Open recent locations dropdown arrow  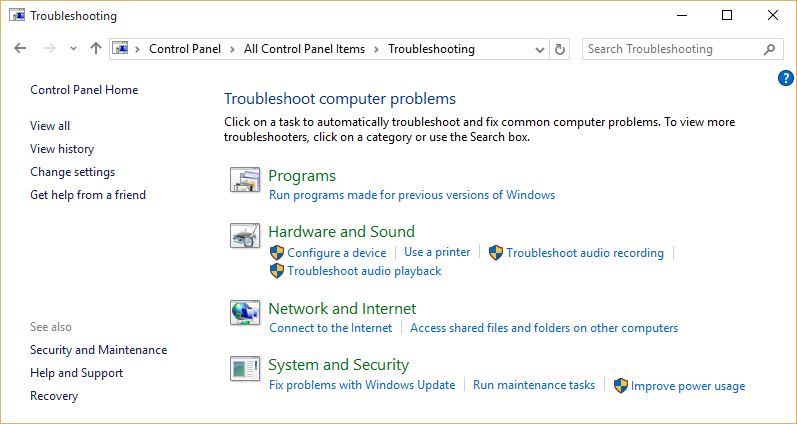point(73,49)
